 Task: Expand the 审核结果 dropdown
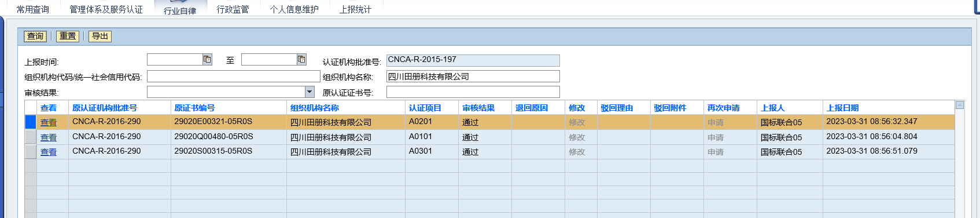point(310,92)
